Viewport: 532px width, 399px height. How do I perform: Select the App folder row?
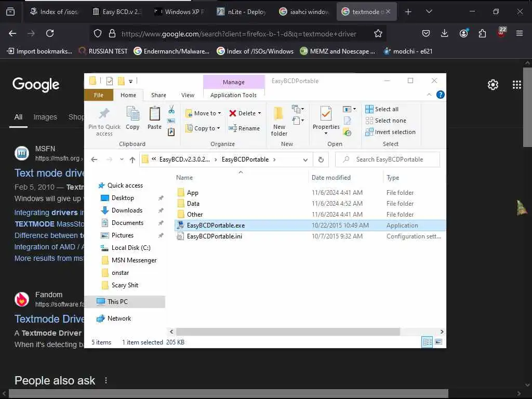tap(310, 192)
